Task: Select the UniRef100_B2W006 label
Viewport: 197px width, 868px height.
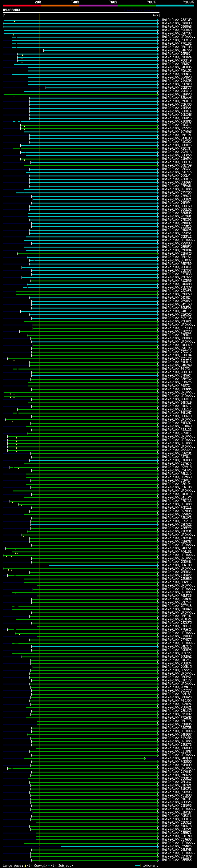Action: [x=177, y=98]
